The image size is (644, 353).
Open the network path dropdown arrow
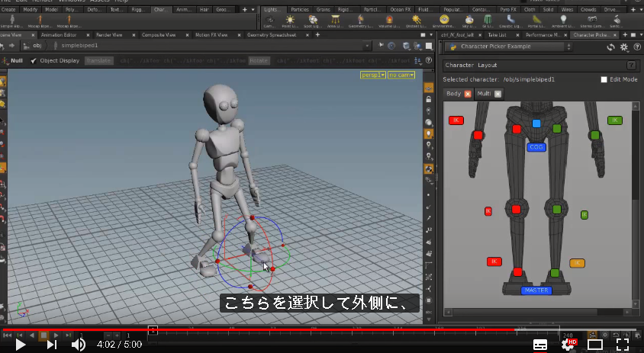367,46
